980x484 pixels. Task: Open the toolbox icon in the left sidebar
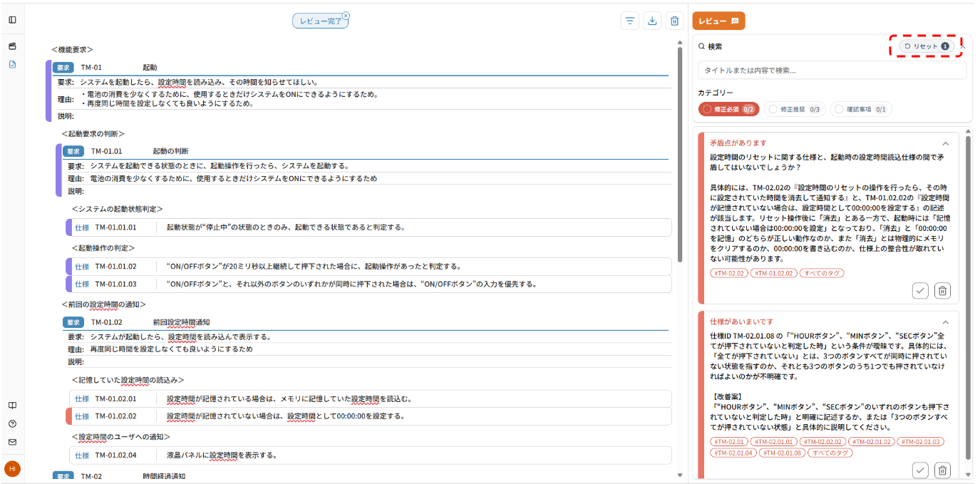[x=11, y=44]
